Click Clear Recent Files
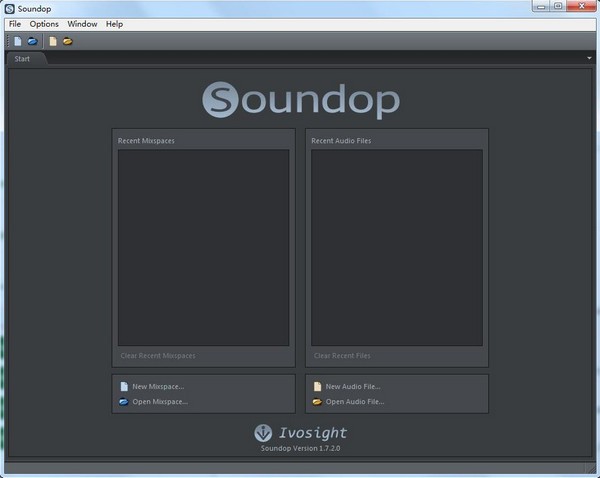 [x=342, y=356]
